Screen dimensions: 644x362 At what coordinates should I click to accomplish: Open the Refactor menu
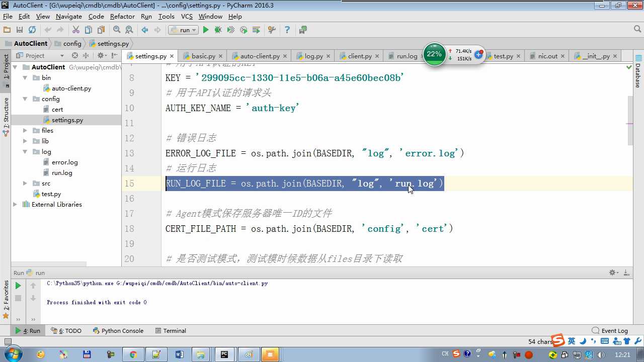click(122, 17)
